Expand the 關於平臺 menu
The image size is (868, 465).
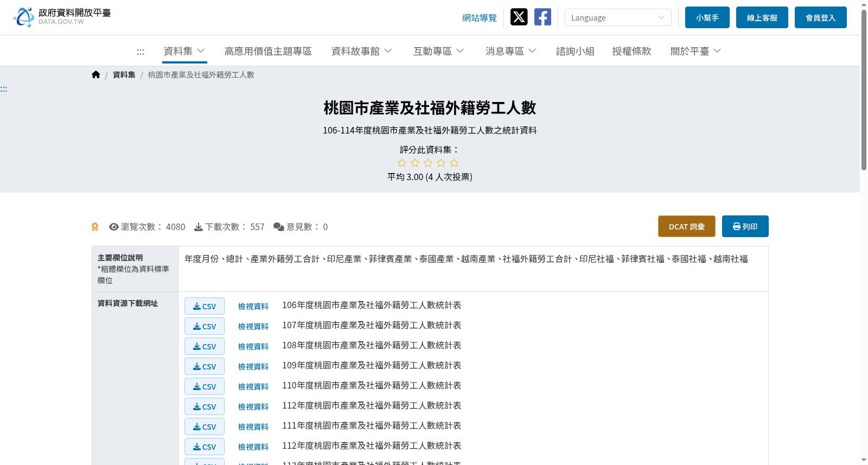[x=695, y=51]
